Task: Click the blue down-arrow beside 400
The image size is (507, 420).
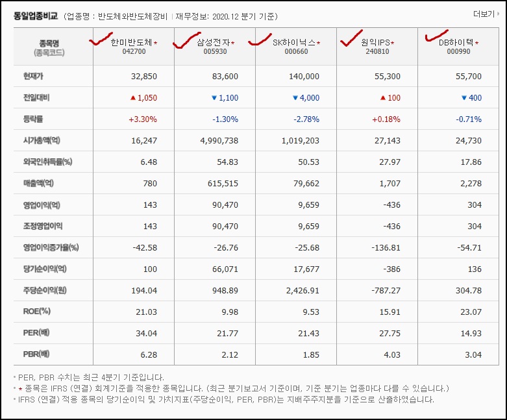Action: click(x=464, y=97)
